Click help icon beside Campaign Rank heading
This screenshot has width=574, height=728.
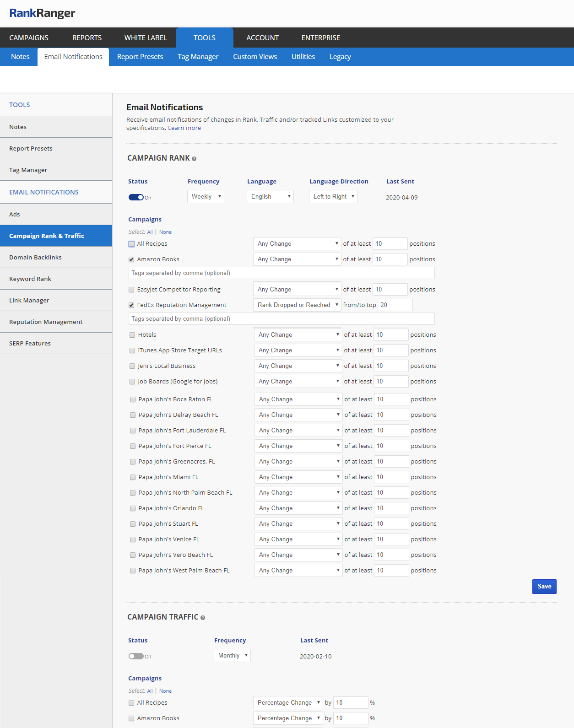194,159
